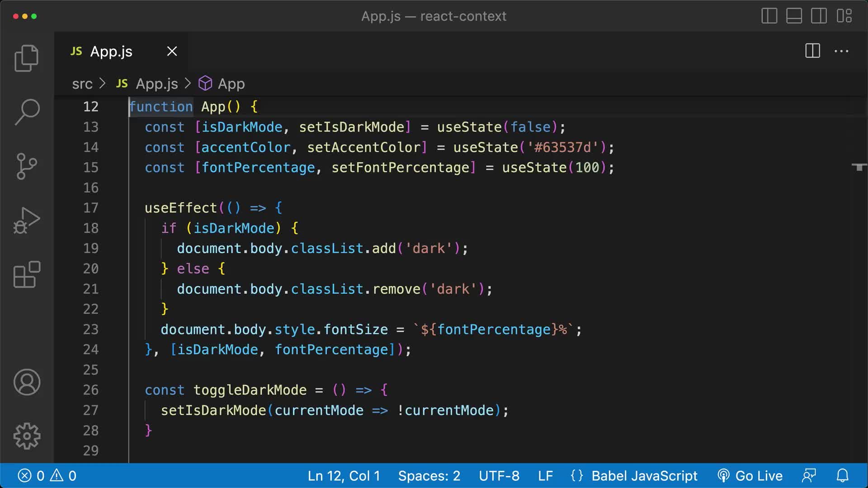The width and height of the screenshot is (868, 488).
Task: Switch to the App.js tab
Action: click(111, 51)
